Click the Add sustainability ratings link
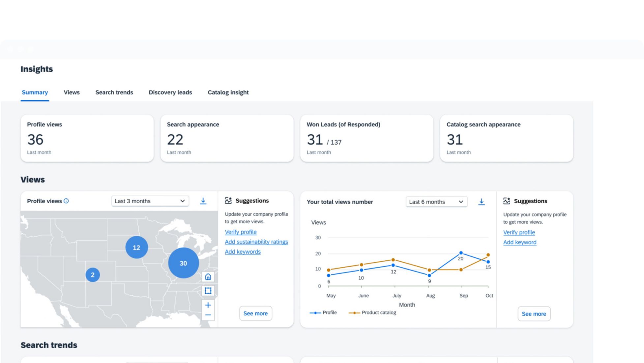Viewport: 644px width, 363px height. [x=256, y=242]
